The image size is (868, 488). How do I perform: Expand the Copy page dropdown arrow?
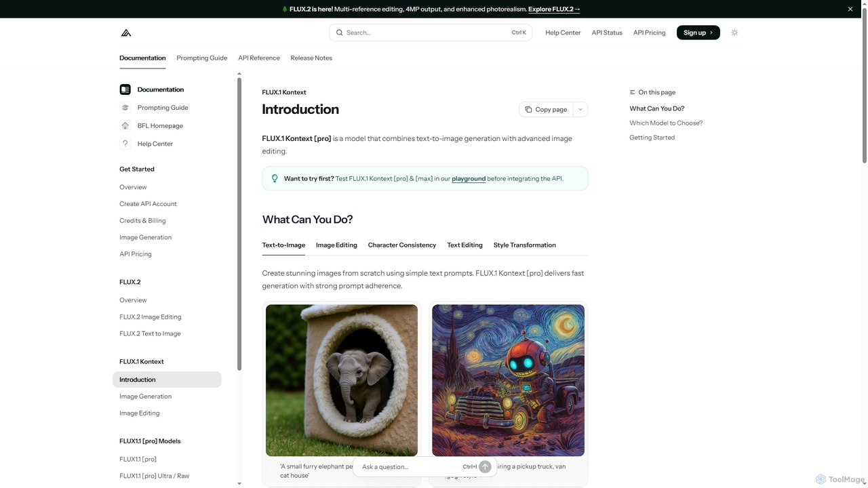click(580, 110)
